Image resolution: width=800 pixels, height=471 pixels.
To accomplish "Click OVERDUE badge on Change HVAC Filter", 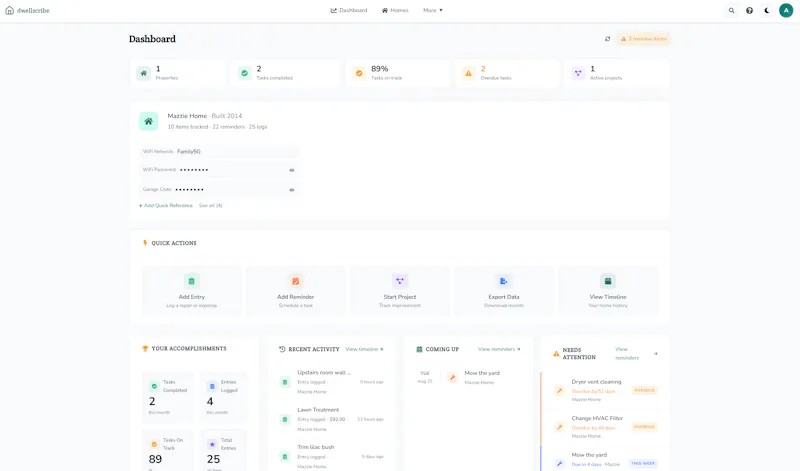I will [x=644, y=427].
